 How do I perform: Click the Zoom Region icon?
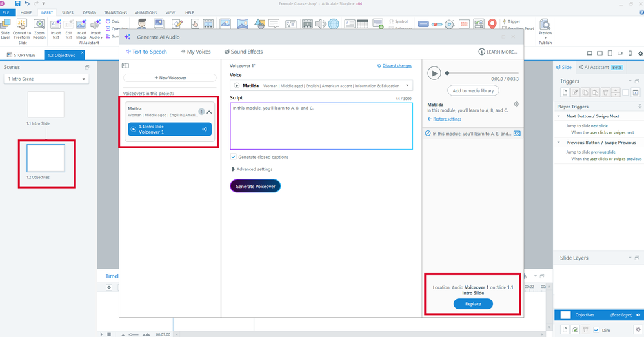pos(39,25)
